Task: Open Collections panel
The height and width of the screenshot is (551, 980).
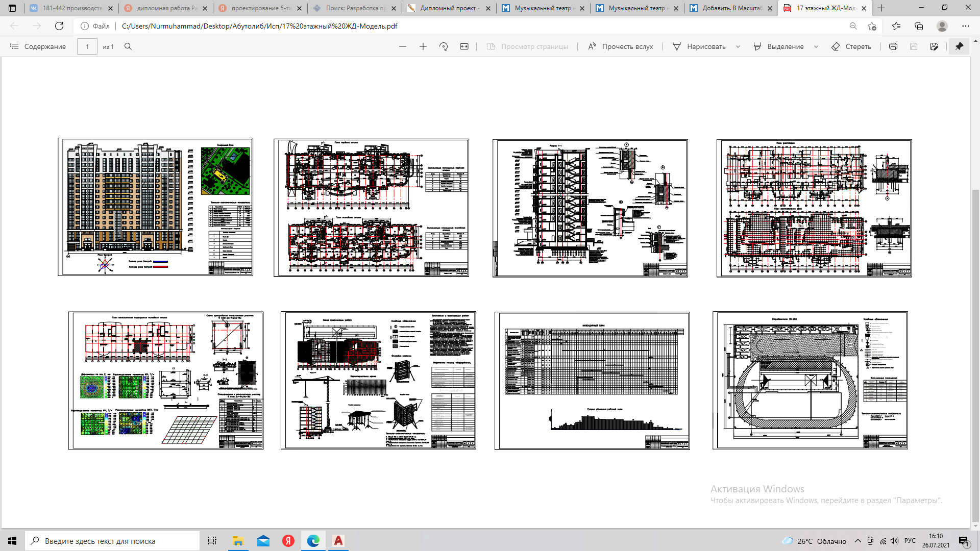Action: (x=919, y=26)
